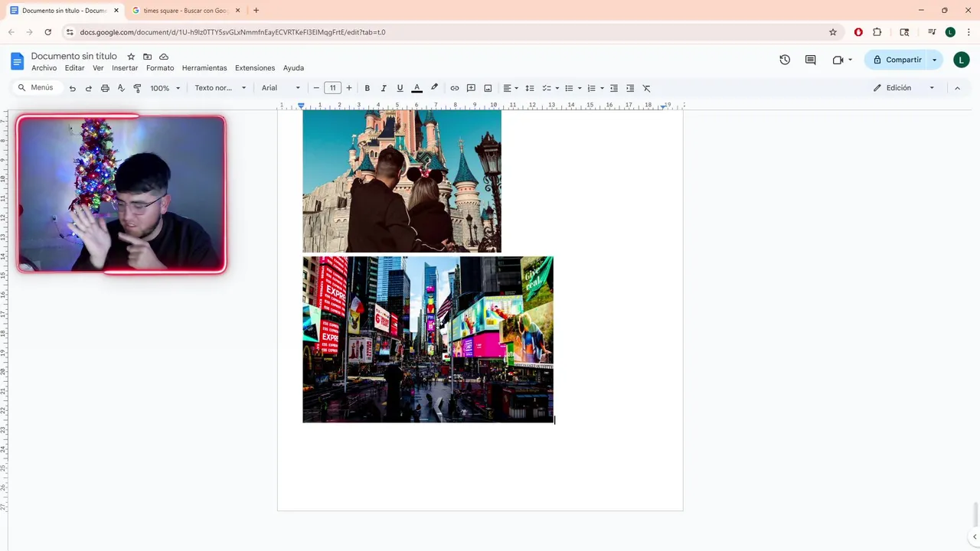This screenshot has width=980, height=551.
Task: Toggle underline formatting
Action: point(400,88)
